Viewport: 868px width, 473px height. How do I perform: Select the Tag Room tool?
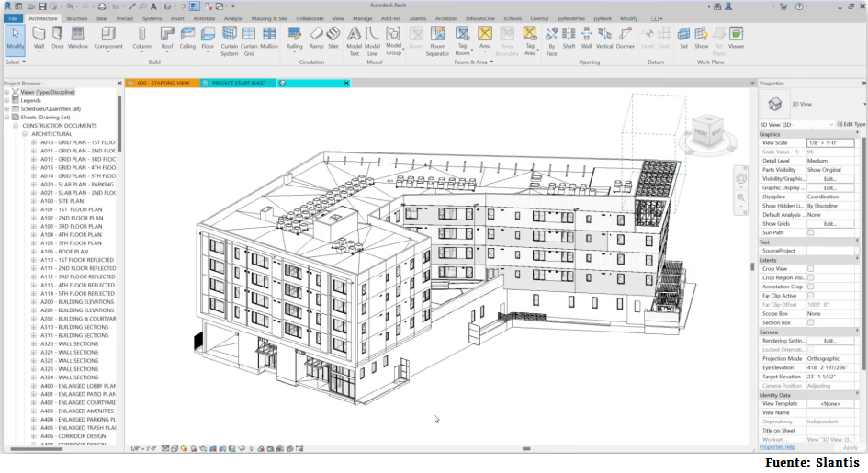click(x=462, y=41)
